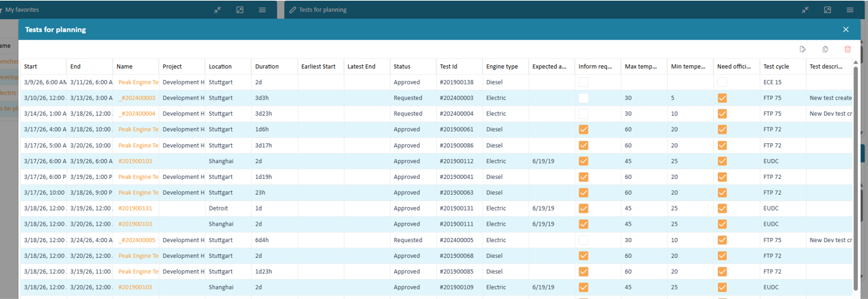Click the Engine type column header
The height and width of the screenshot is (299, 868).
[x=505, y=67]
